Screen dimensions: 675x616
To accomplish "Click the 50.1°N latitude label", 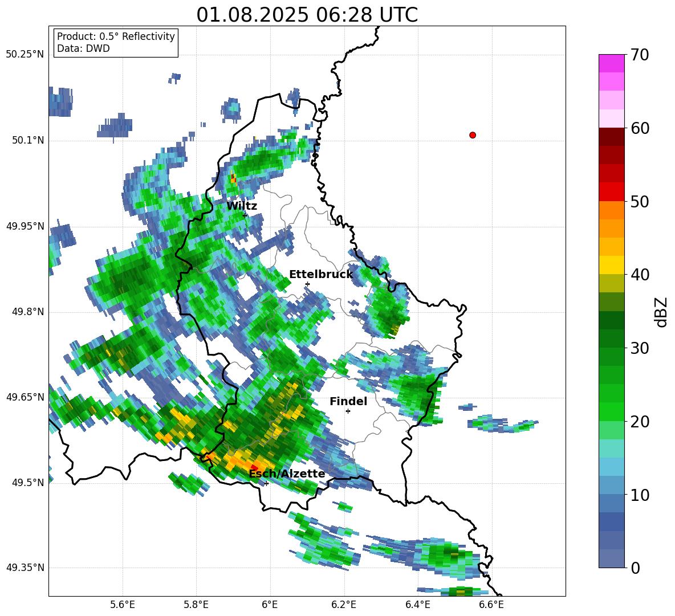I will 27,140.
